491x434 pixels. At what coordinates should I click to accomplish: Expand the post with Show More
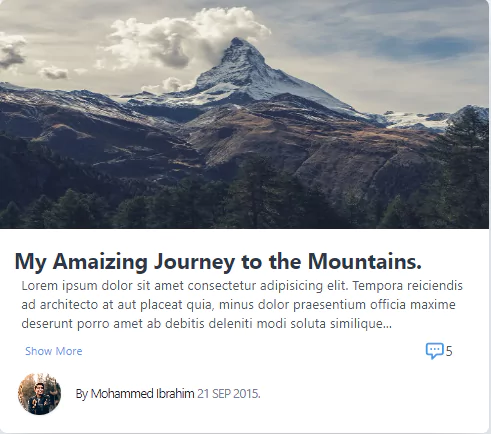[x=54, y=351]
